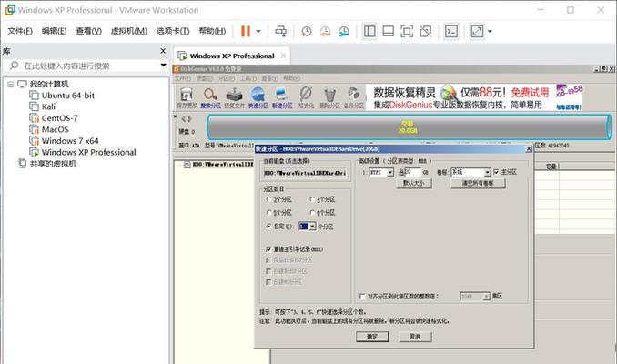Click the partition size GB field
The width and height of the screenshot is (617, 364).
(x=412, y=172)
